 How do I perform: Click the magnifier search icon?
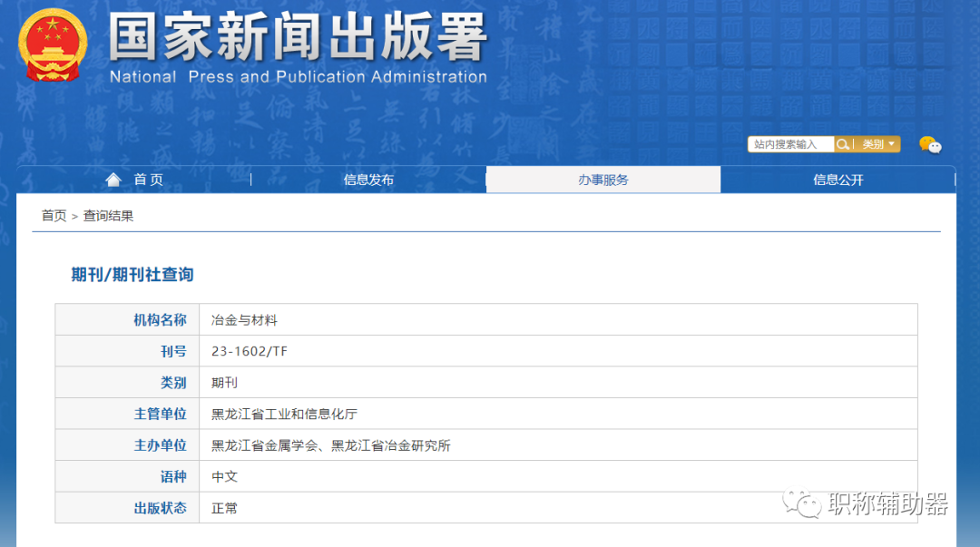coord(842,144)
